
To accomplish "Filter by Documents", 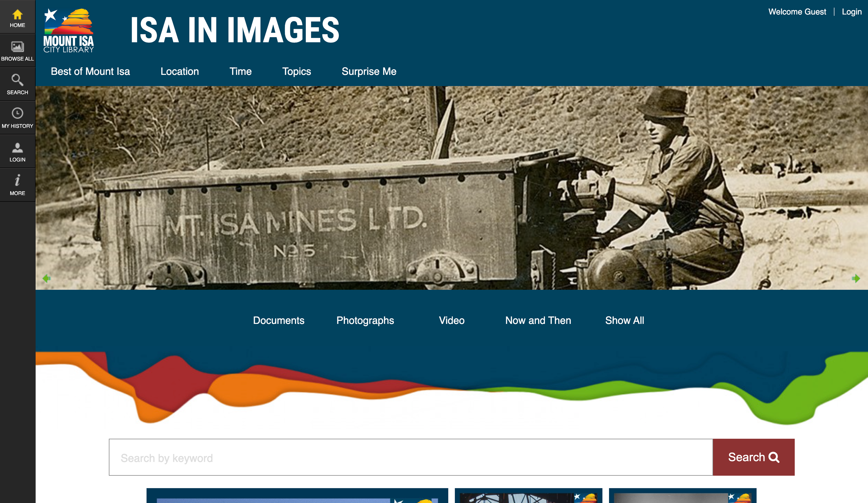I will tap(279, 320).
